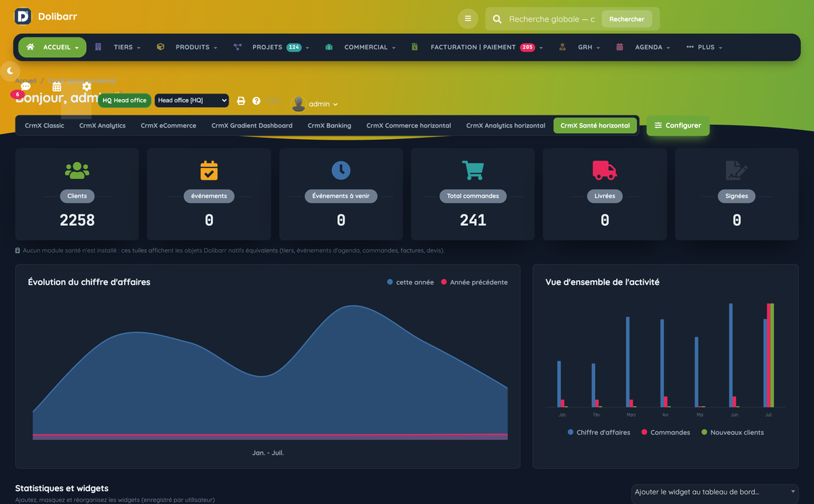Switch to CrmX eCommerce tab
814x504 pixels.
[168, 125]
